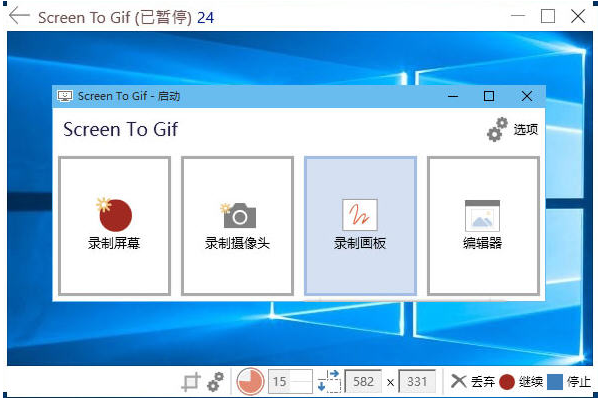
Task: Close the inner Screen To Gif 启动 window
Action: (527, 96)
